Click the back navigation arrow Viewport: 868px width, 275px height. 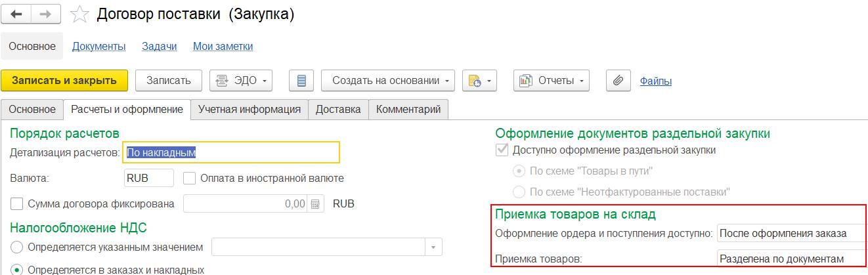(x=16, y=15)
